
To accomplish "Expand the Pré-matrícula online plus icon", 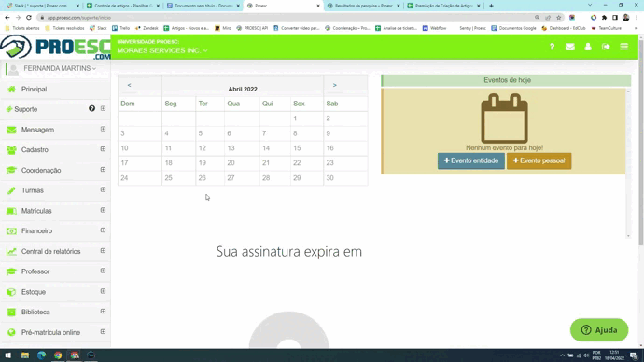I will tap(103, 331).
